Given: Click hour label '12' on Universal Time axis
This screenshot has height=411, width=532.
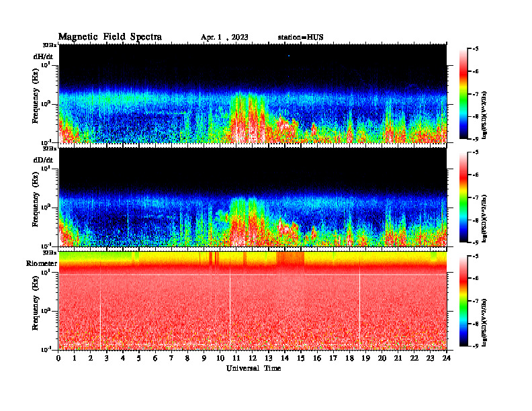Looking at the screenshot, I should (252, 359).
